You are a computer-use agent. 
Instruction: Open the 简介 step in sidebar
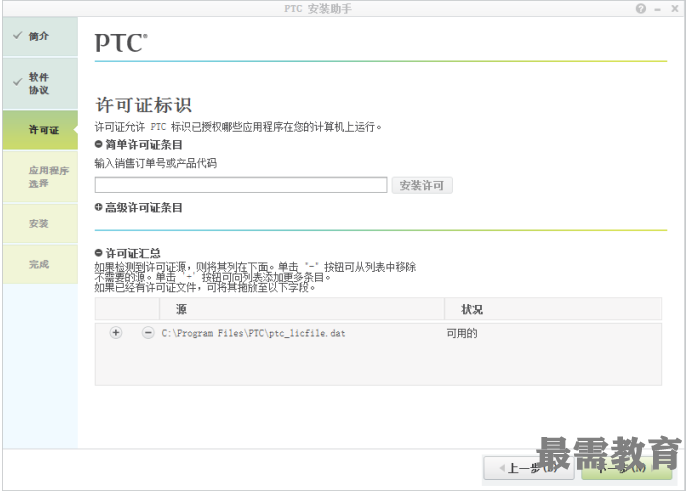coord(40,36)
